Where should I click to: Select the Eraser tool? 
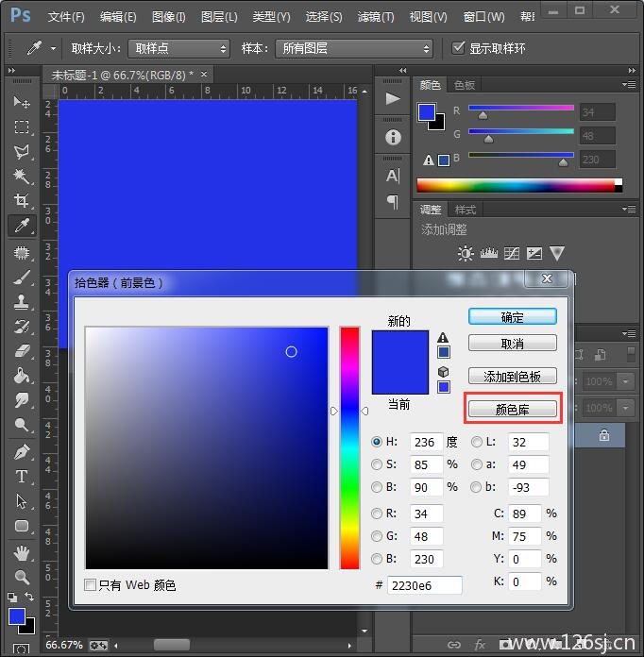pyautogui.click(x=22, y=351)
